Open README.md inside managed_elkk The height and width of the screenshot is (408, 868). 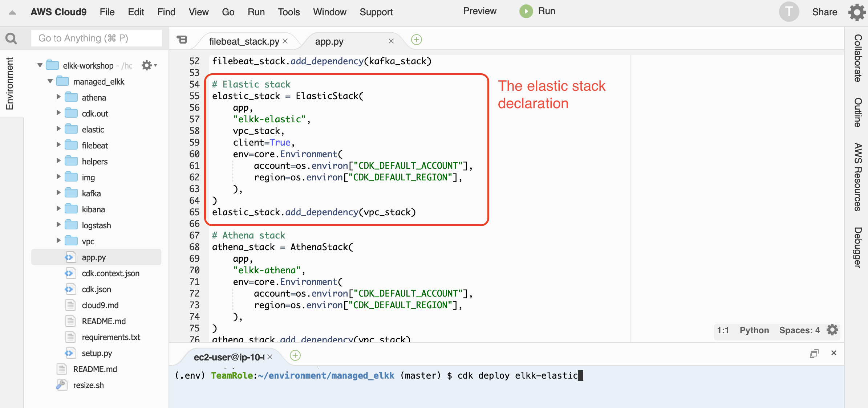coord(104,321)
